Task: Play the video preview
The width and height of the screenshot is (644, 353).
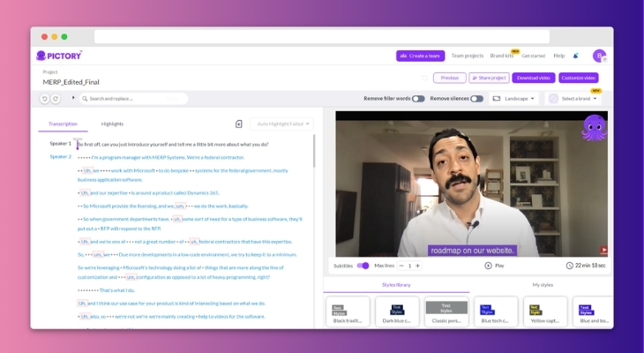Action: tap(494, 266)
